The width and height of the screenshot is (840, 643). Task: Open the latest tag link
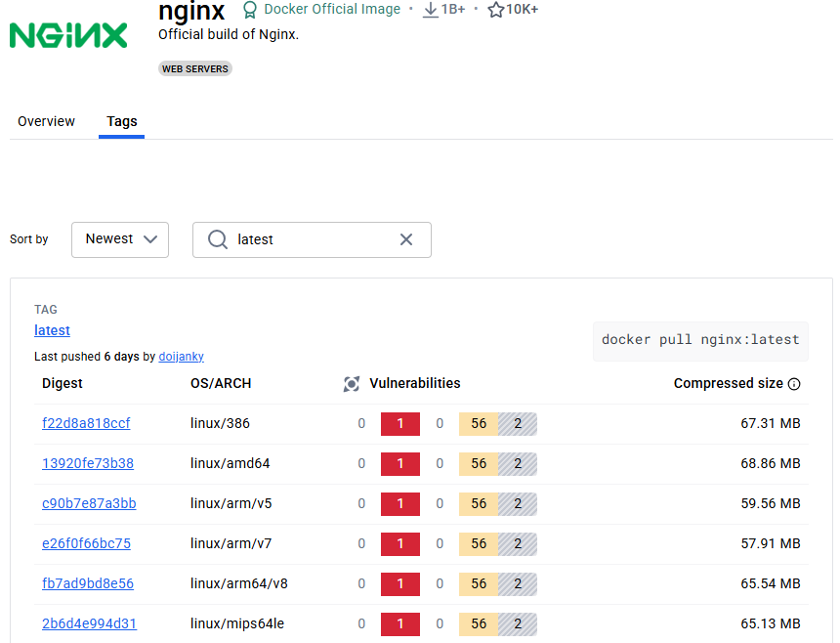click(x=52, y=330)
